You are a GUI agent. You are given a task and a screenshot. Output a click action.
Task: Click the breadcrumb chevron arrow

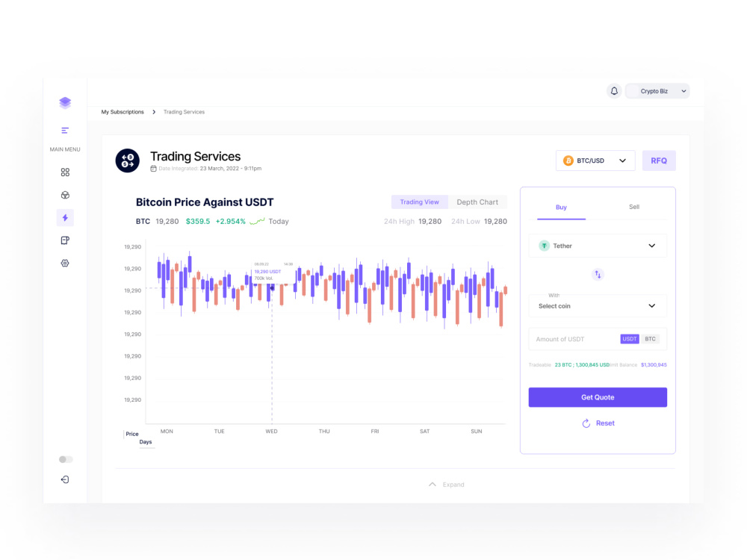[x=154, y=112]
